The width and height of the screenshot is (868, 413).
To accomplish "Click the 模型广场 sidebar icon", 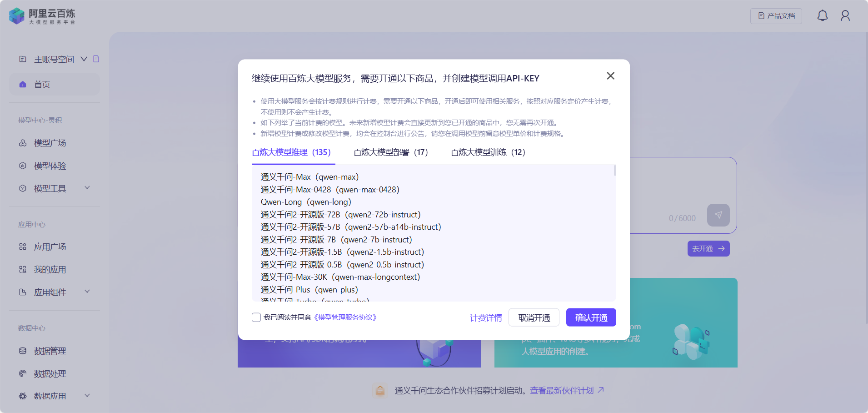I will (23, 143).
